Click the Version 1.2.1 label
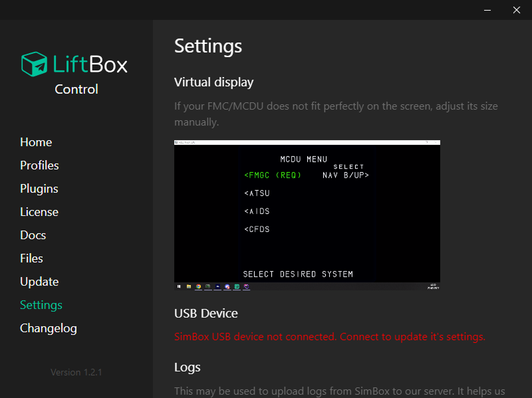The width and height of the screenshot is (532, 398). [76, 372]
